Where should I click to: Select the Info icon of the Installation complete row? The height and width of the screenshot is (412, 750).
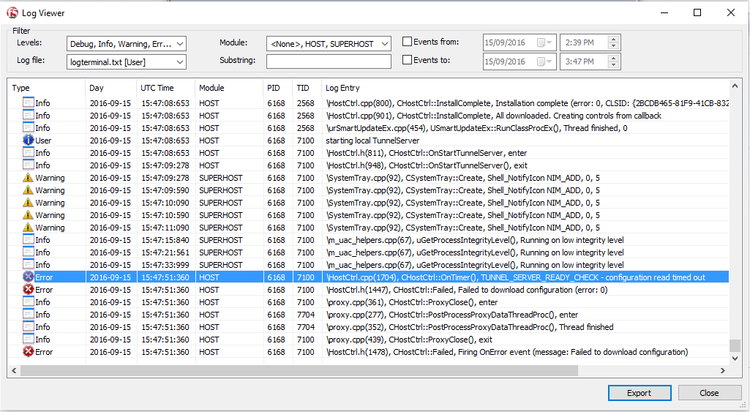[x=28, y=103]
